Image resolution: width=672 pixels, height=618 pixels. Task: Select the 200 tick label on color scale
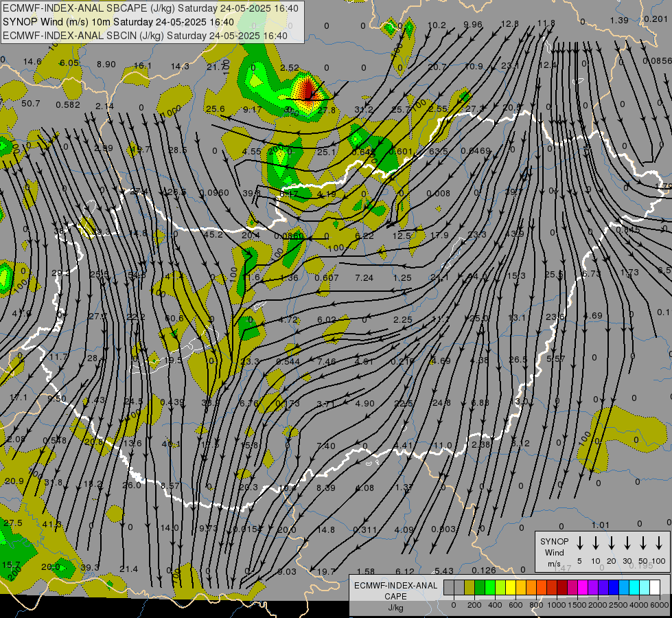coord(474,605)
